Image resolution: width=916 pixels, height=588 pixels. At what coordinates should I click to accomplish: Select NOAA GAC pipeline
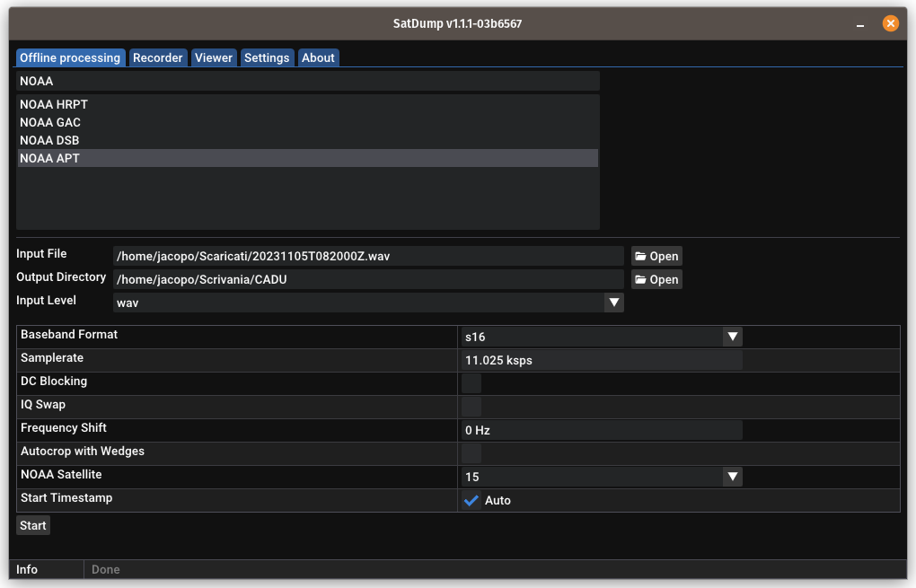tap(308, 123)
